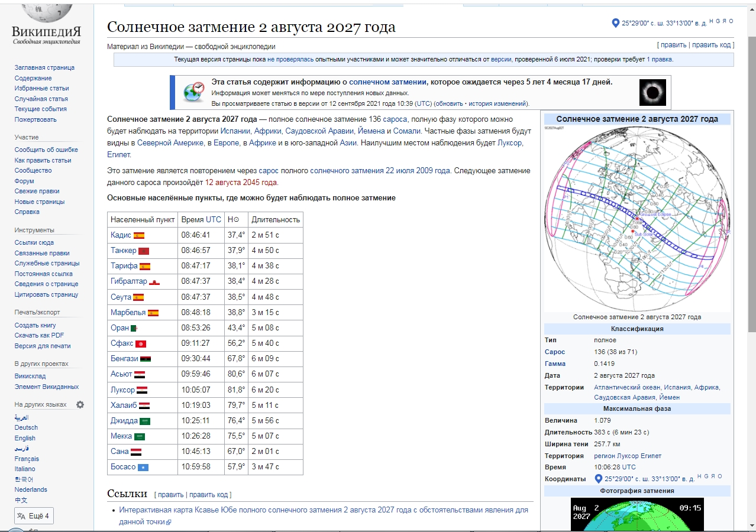Switch to English language version

click(x=25, y=438)
